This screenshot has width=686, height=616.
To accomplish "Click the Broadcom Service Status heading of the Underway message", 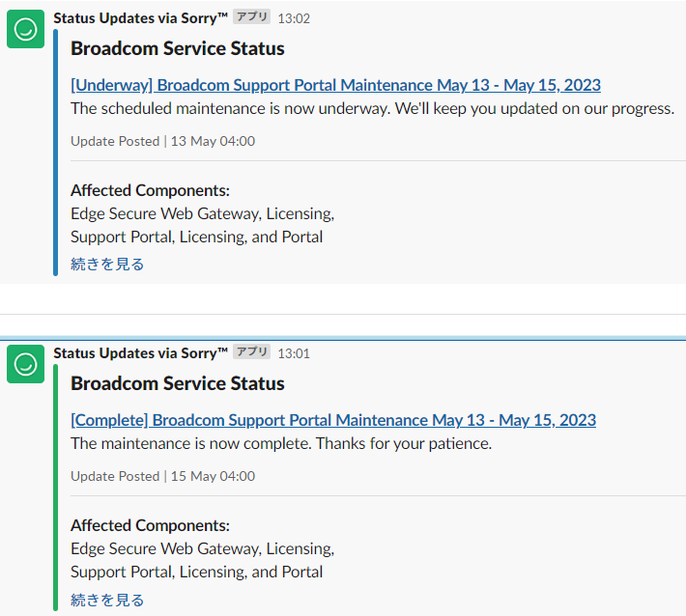I will 178,48.
